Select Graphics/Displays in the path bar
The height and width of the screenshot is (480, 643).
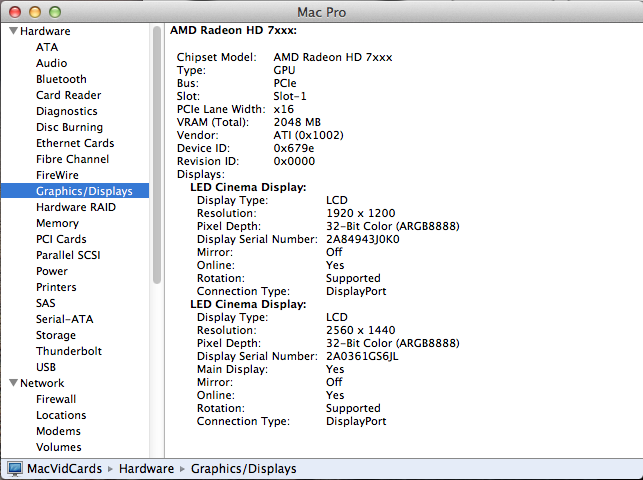tap(244, 469)
